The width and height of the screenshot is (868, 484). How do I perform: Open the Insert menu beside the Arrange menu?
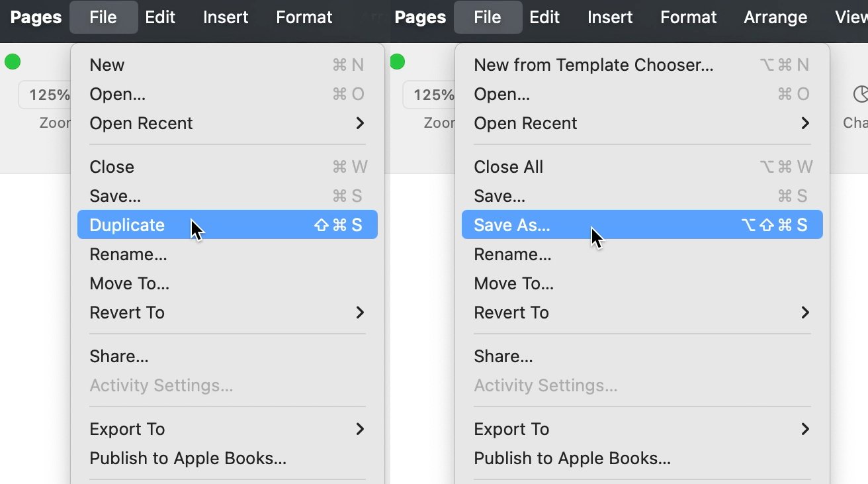pos(610,17)
